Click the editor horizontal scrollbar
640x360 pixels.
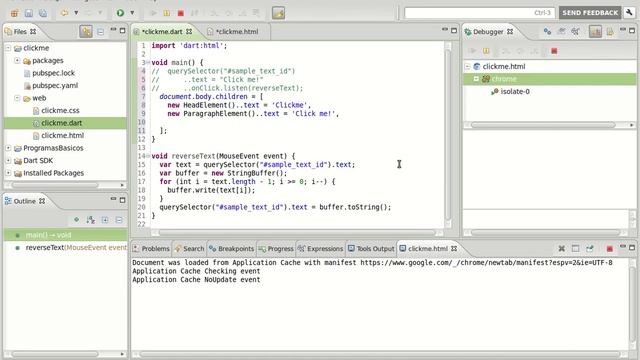[297, 233]
